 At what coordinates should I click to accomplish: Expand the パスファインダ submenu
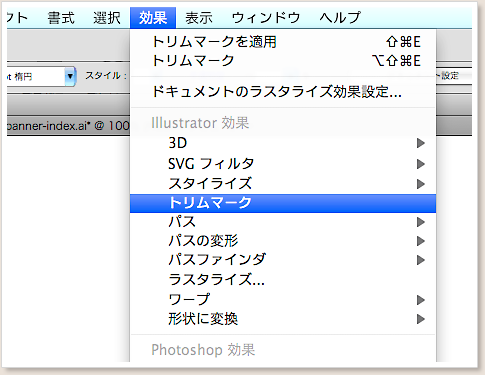click(283, 260)
